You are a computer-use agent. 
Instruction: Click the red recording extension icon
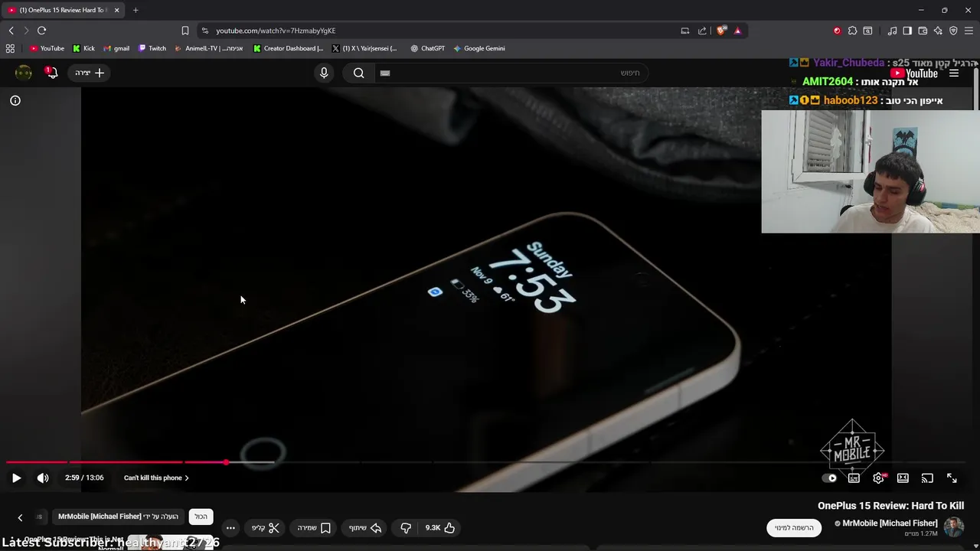pos(837,31)
